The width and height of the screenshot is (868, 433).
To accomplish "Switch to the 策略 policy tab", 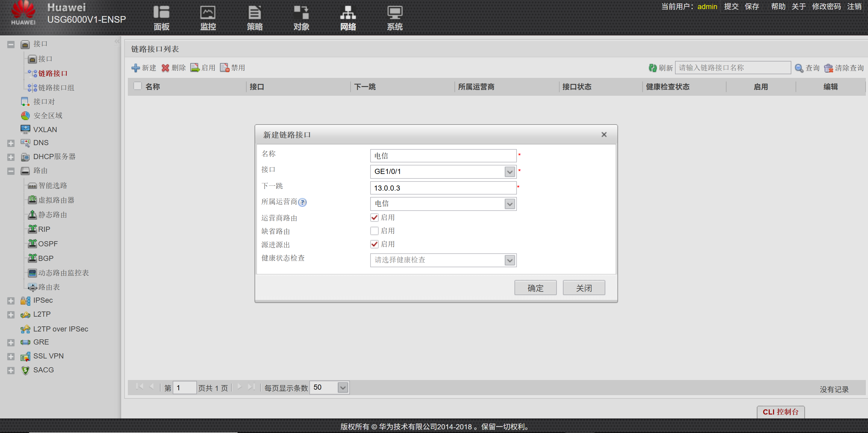I will point(254,18).
